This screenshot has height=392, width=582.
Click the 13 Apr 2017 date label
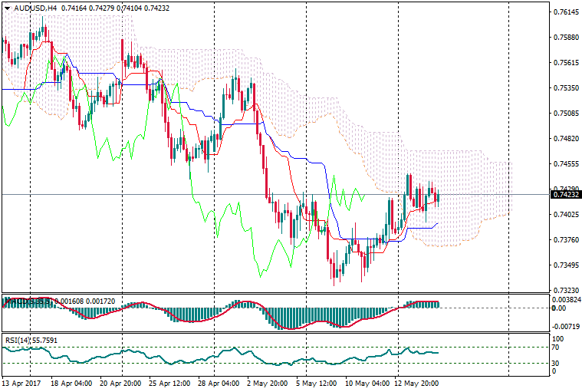21,382
